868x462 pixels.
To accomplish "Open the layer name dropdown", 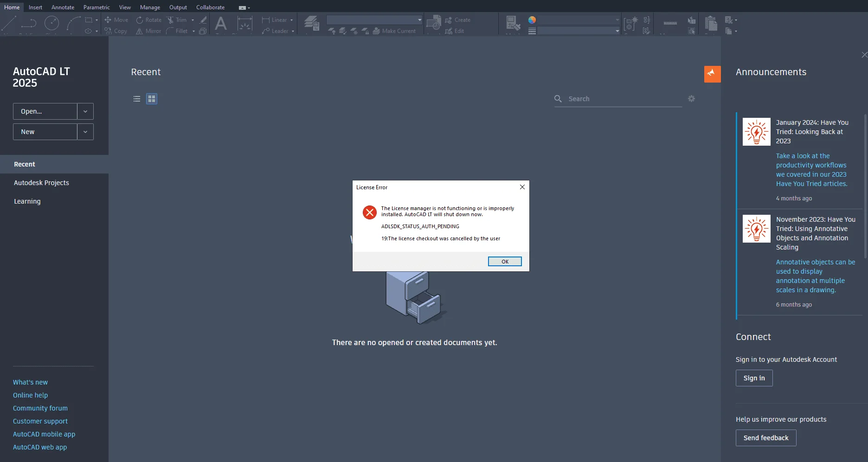I will coord(374,20).
